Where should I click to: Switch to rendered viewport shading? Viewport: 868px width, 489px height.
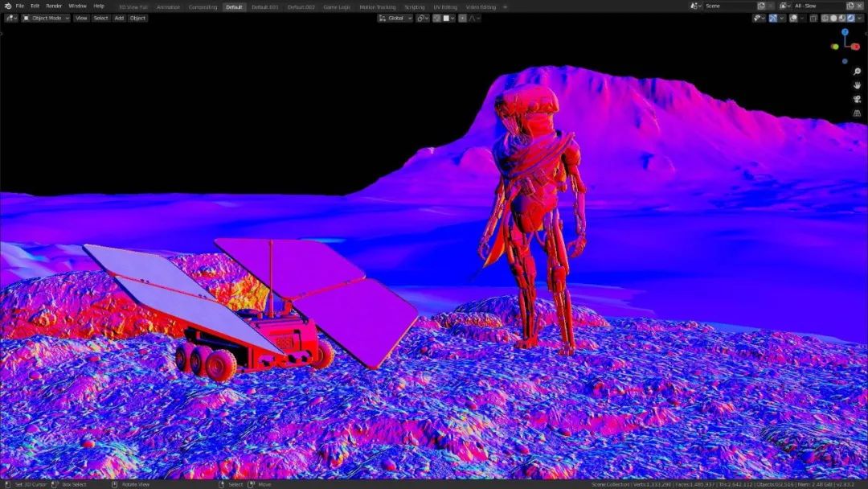[849, 17]
